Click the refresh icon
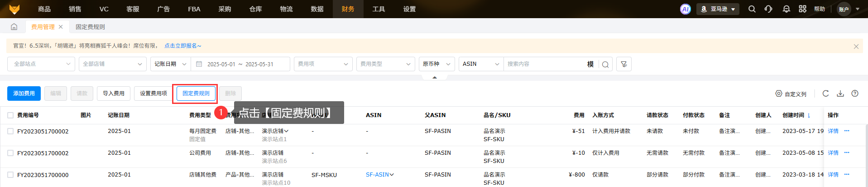The image size is (868, 187). click(x=825, y=93)
